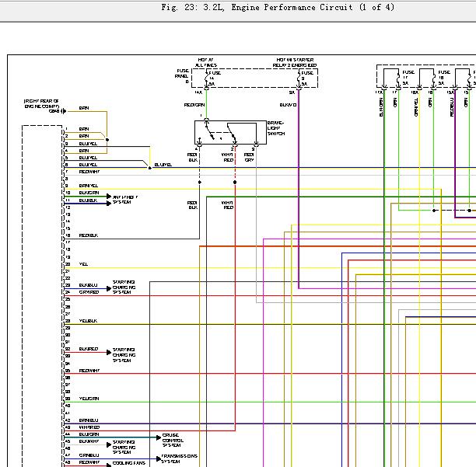The image size is (476, 467).
Task: Select the Fuse 17 symbol at top right
Action: [398, 79]
